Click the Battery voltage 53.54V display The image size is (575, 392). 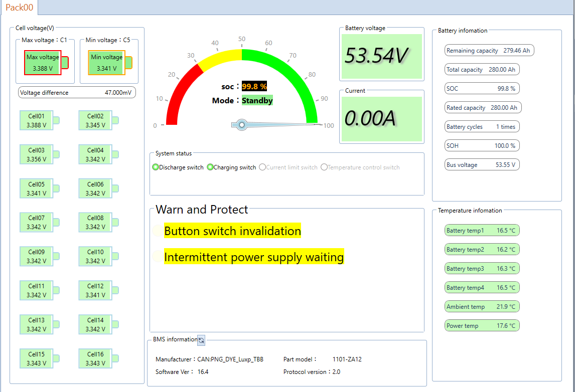(382, 57)
